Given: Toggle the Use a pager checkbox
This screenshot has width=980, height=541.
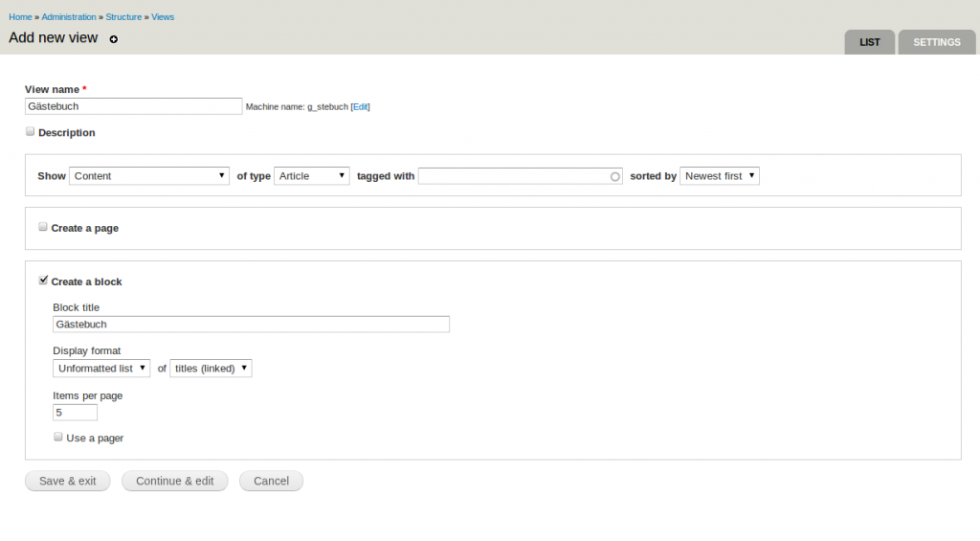Looking at the screenshot, I should tap(58, 437).
